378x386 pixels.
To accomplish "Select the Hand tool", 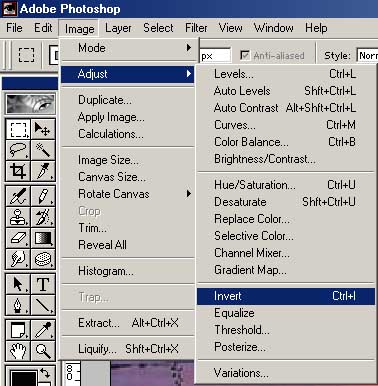I will pos(18,351).
